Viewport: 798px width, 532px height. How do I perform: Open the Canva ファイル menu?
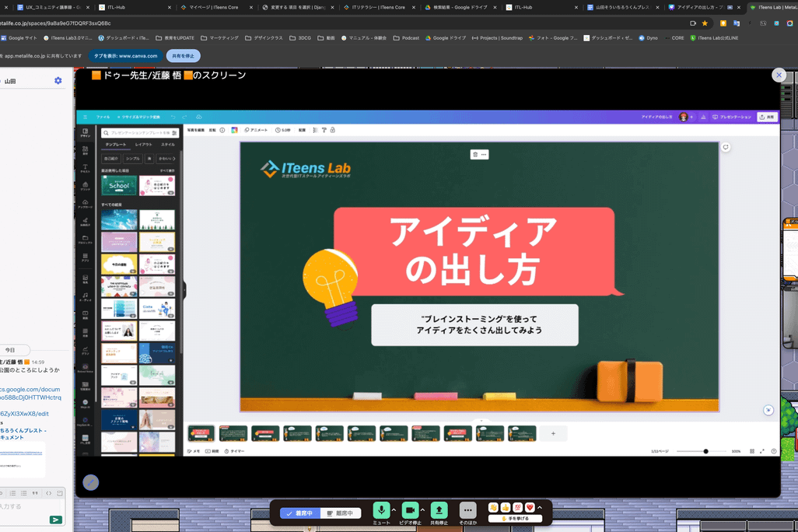[103, 117]
